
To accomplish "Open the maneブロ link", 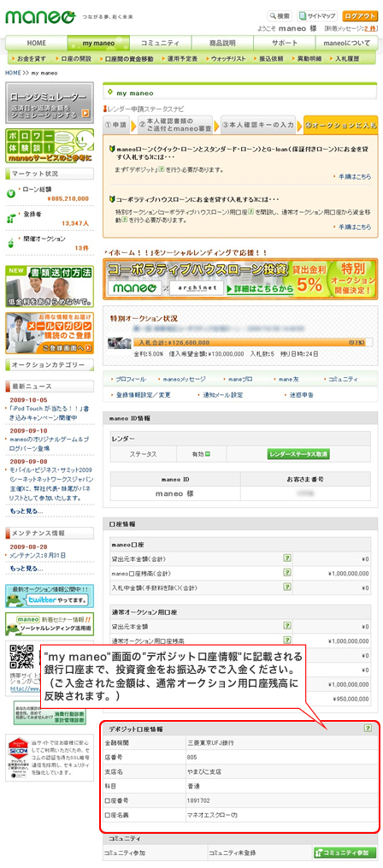I will click(239, 379).
